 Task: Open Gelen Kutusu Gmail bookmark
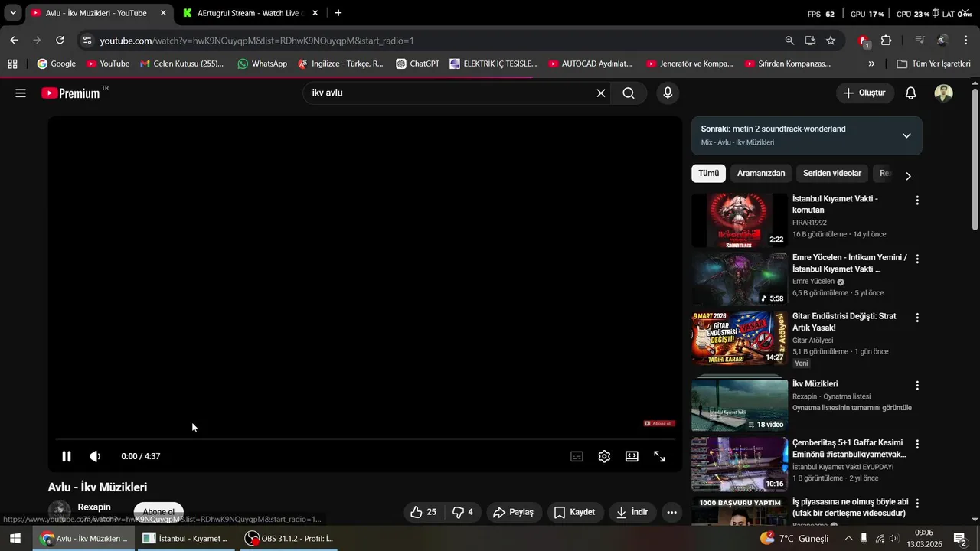[182, 64]
